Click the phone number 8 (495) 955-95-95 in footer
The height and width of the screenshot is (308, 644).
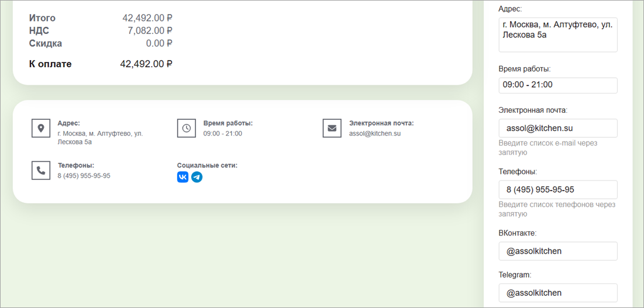(84, 175)
